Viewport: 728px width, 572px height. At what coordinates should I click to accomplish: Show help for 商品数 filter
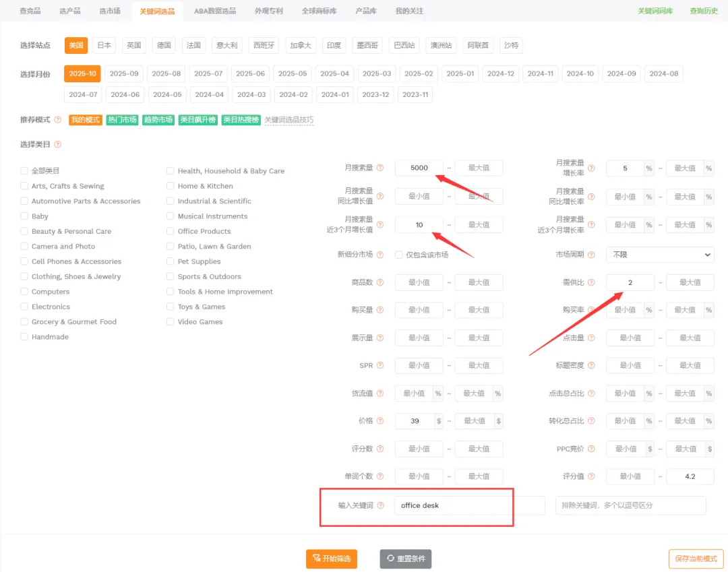coord(380,282)
